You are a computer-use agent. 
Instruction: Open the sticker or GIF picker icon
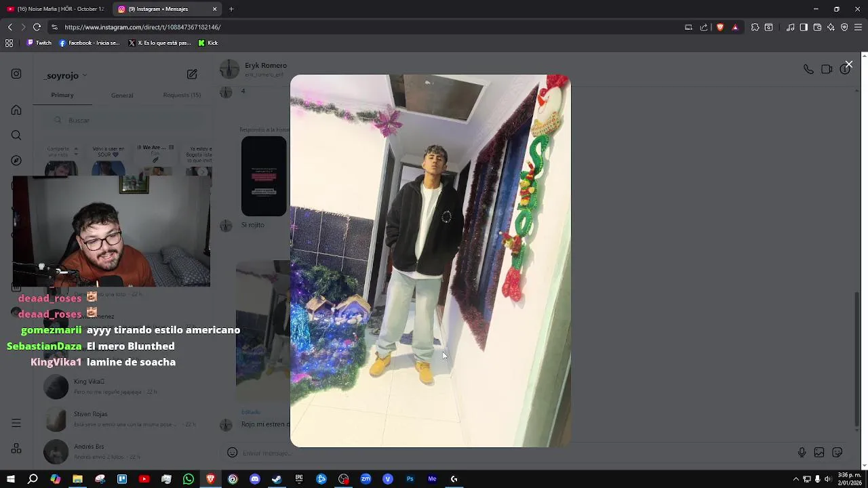pos(837,453)
